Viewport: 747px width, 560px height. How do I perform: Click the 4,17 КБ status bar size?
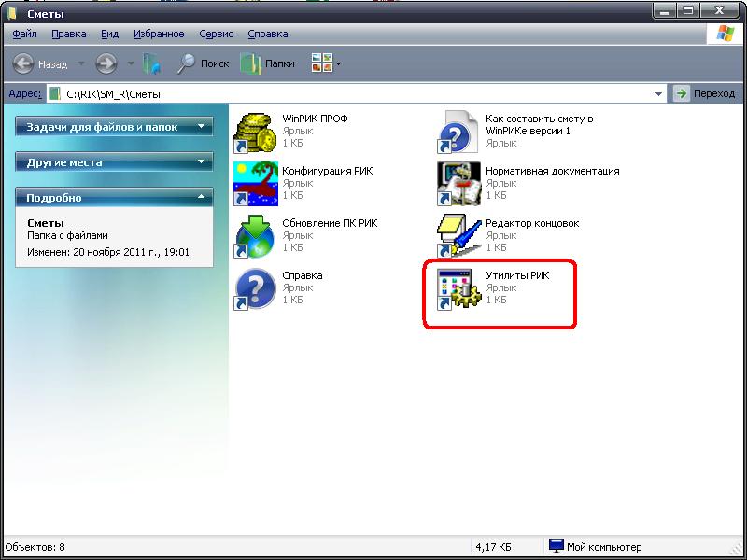[493, 547]
